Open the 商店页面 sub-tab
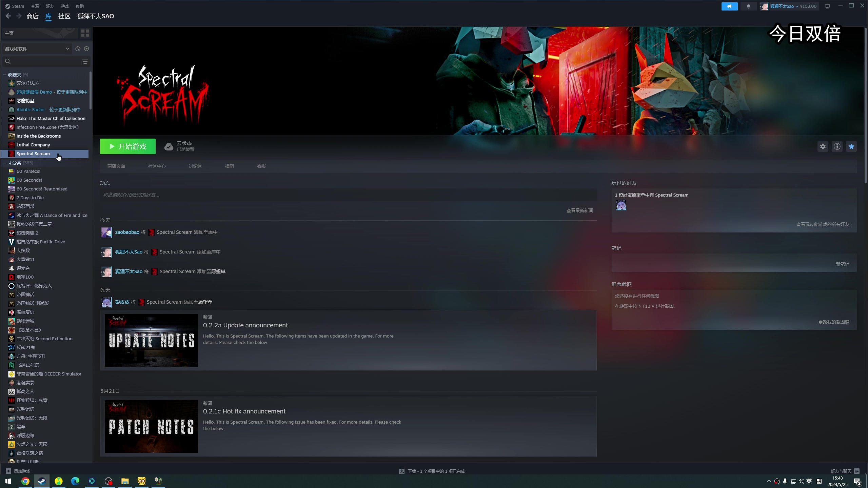The height and width of the screenshot is (488, 868). click(x=116, y=166)
